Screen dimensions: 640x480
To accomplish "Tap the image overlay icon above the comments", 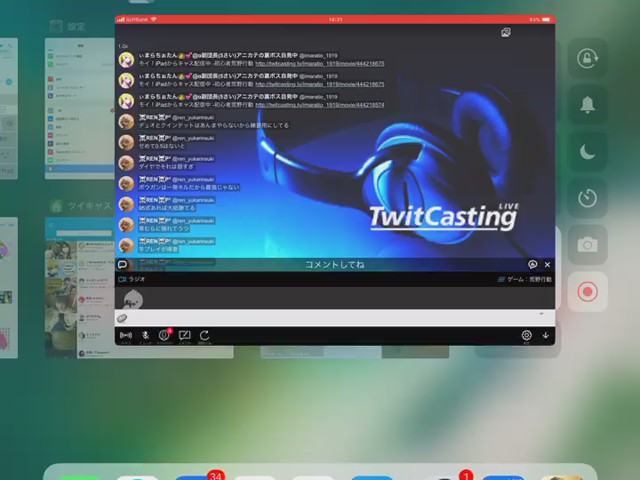I will pos(506,33).
